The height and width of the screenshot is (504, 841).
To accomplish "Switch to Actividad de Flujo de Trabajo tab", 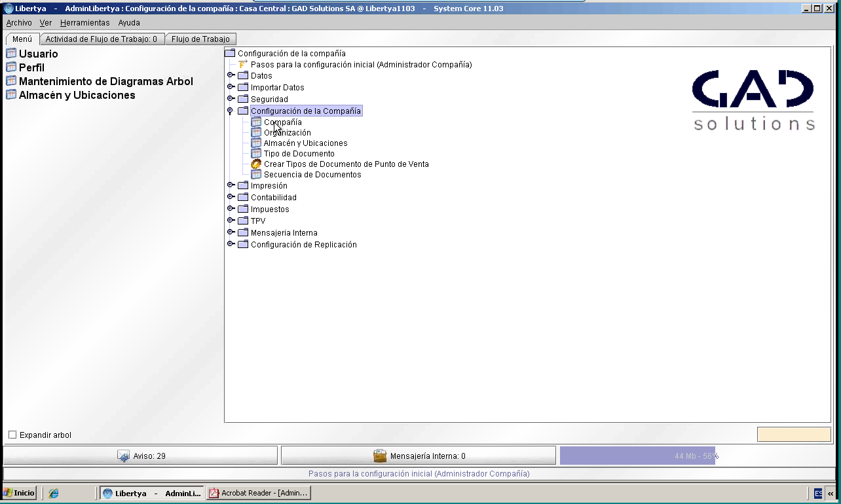I will pos(102,39).
